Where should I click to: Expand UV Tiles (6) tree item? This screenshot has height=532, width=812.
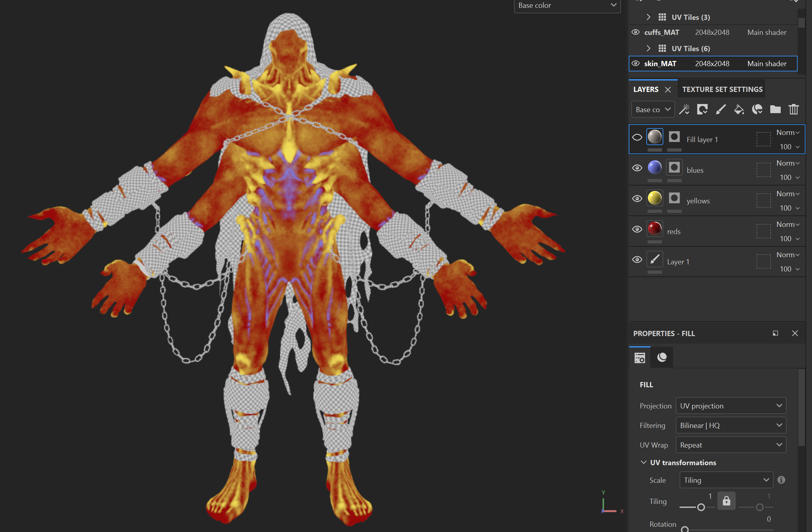point(648,49)
